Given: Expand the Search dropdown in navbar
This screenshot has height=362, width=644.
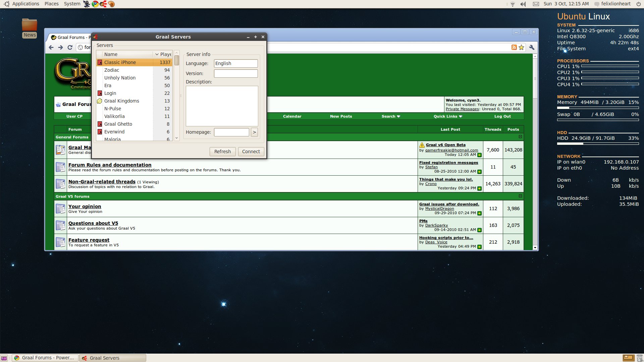Looking at the screenshot, I should click(391, 116).
